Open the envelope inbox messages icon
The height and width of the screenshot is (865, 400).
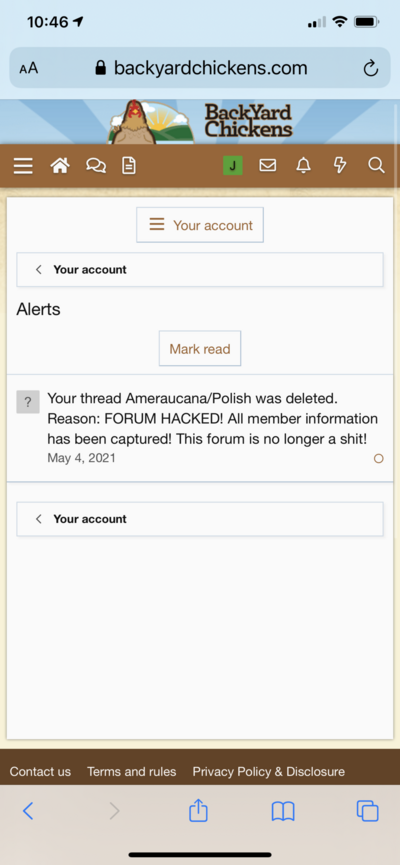[x=268, y=165]
